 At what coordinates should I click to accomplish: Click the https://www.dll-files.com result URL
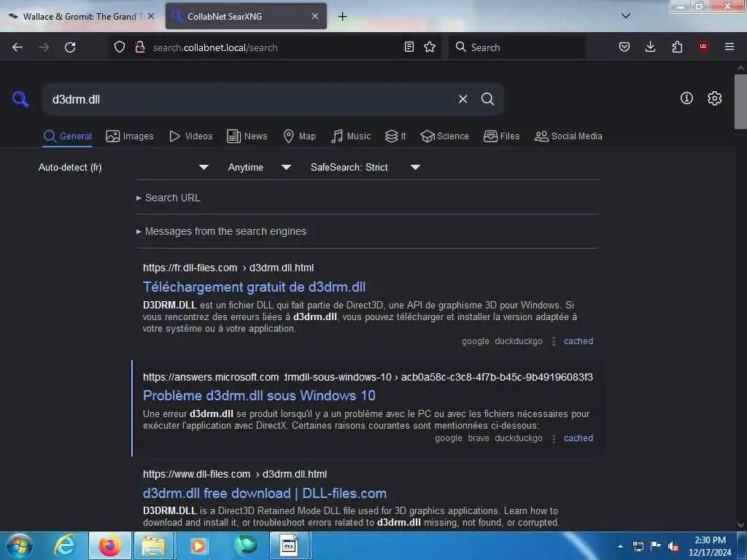point(235,474)
